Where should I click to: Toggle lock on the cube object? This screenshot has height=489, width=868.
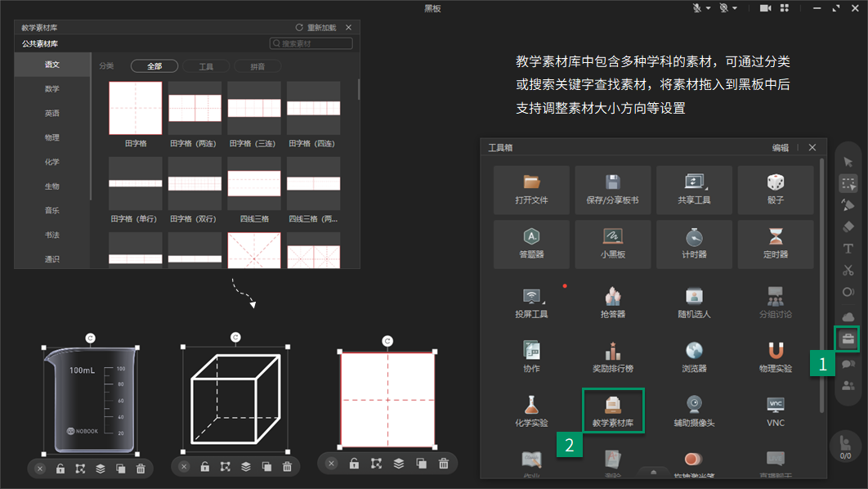pyautogui.click(x=205, y=466)
